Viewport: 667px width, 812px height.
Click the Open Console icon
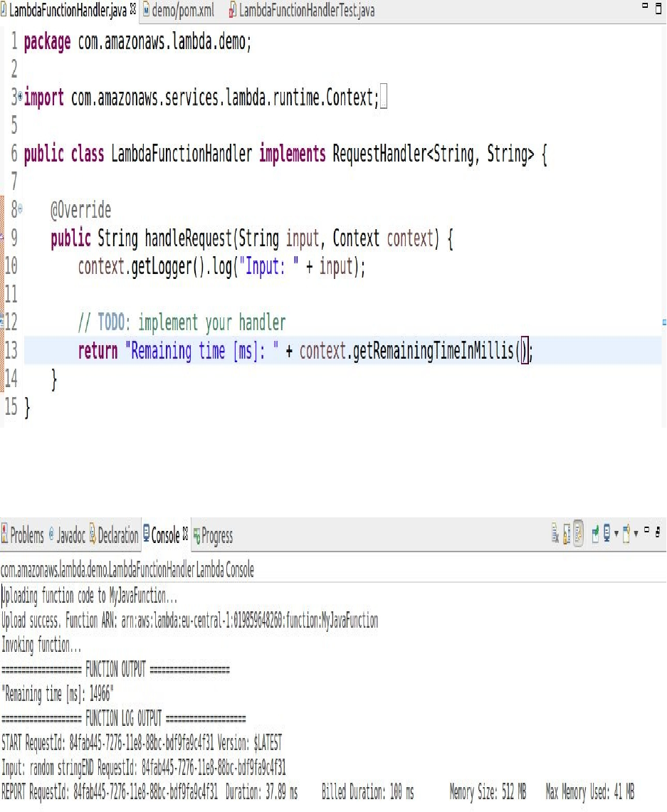click(626, 533)
